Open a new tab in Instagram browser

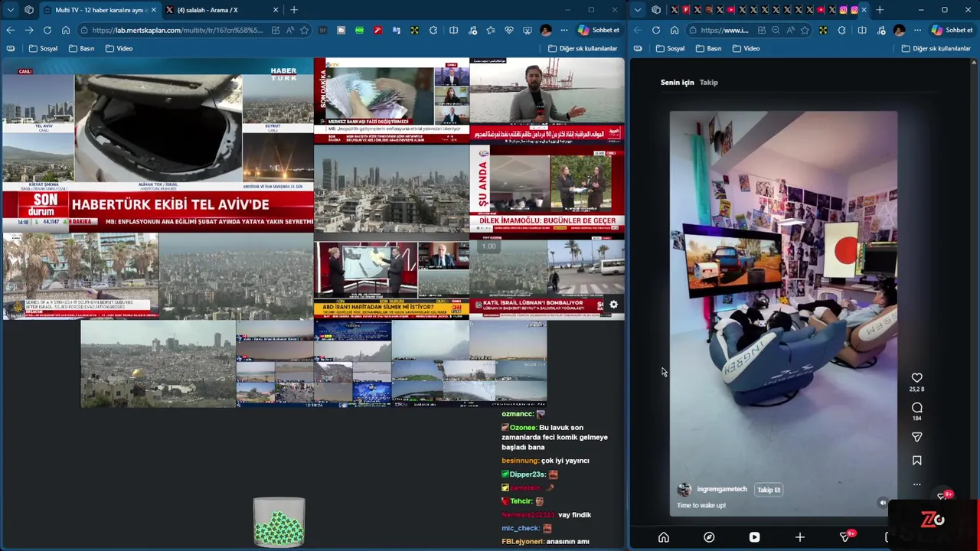(x=880, y=10)
